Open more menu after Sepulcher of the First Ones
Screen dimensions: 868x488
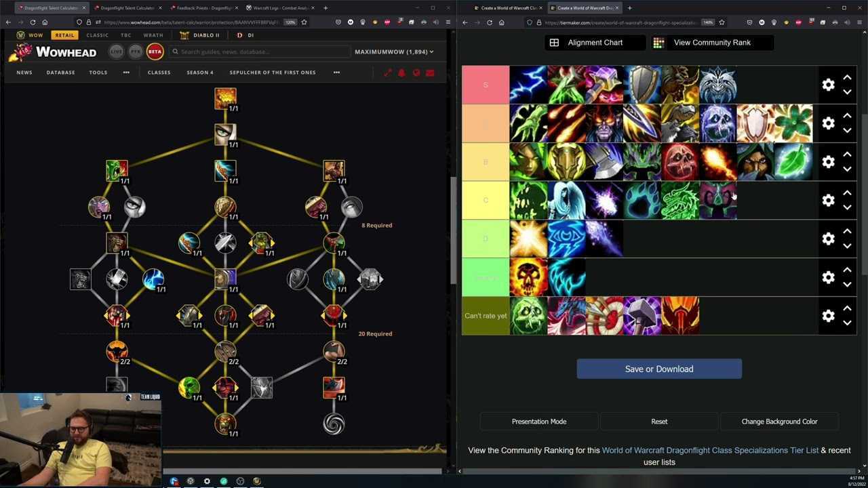(x=336, y=73)
